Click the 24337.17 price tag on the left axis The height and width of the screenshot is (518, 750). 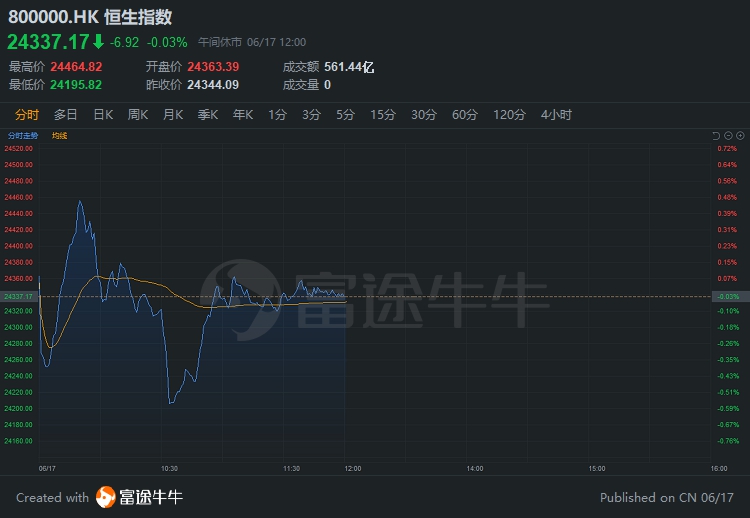(x=18, y=297)
